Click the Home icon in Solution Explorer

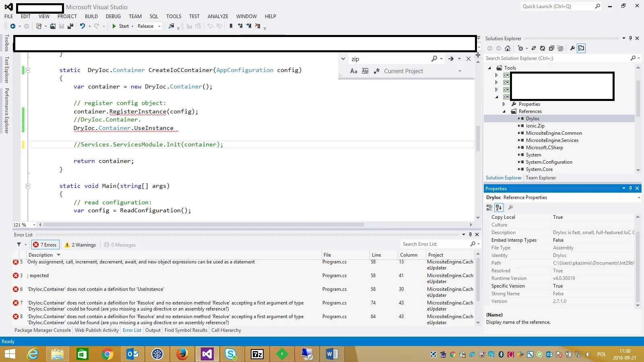pyautogui.click(x=508, y=48)
